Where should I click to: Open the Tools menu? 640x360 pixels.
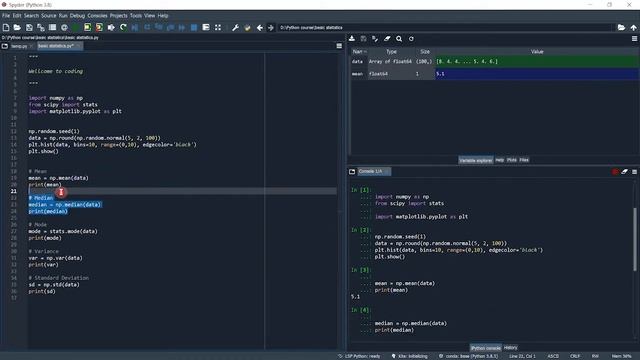tap(136, 16)
